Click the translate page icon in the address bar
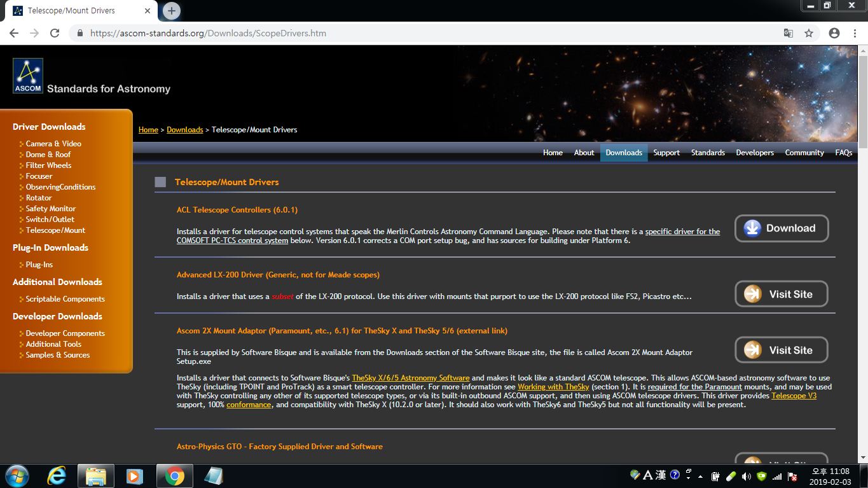 pyautogui.click(x=788, y=33)
